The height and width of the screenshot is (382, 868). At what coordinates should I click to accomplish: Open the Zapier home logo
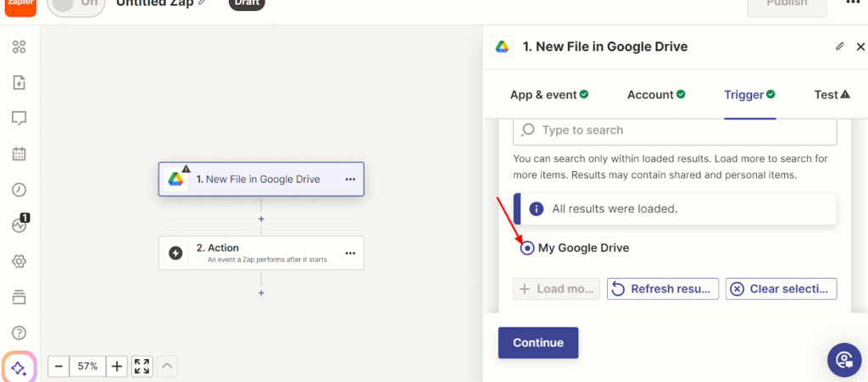[20, 6]
